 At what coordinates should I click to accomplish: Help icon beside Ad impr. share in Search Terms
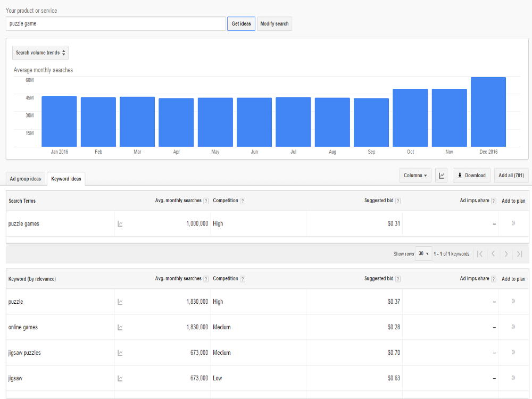click(494, 201)
